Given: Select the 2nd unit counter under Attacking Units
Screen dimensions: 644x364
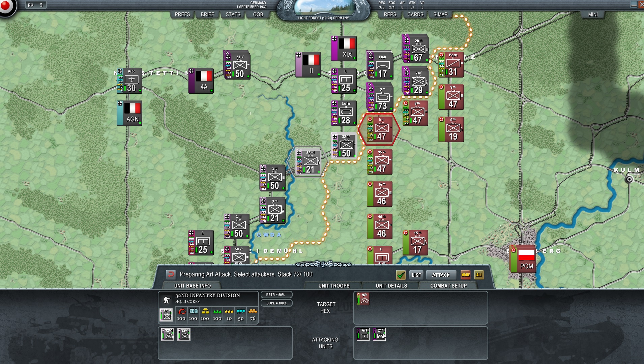Looking at the screenshot, I should tap(380, 334).
